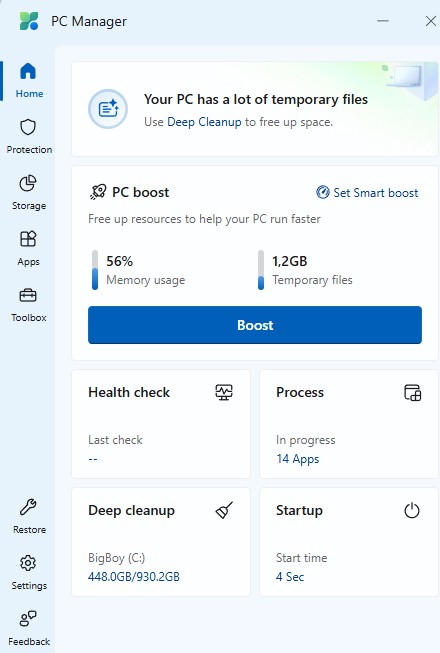Click the Smart boost gauge icon

323,192
